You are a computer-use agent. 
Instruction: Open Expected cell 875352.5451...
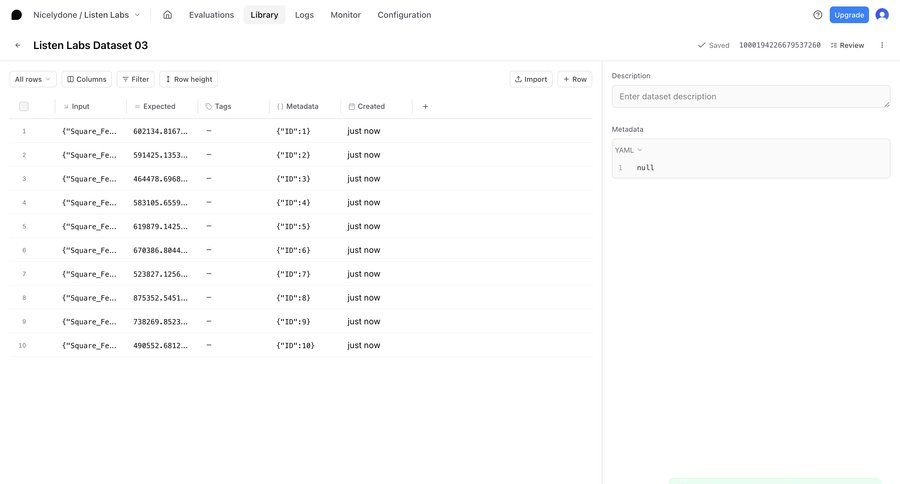[x=161, y=298]
